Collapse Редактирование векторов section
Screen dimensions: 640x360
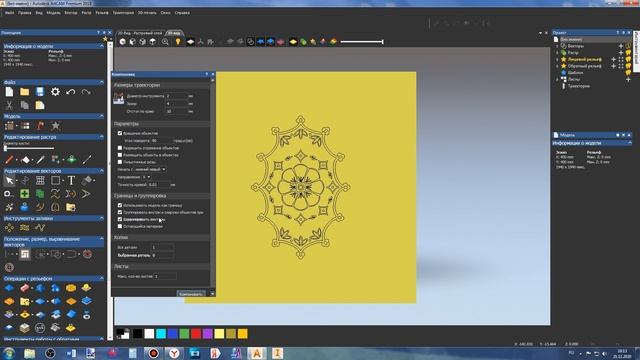pyautogui.click(x=101, y=171)
